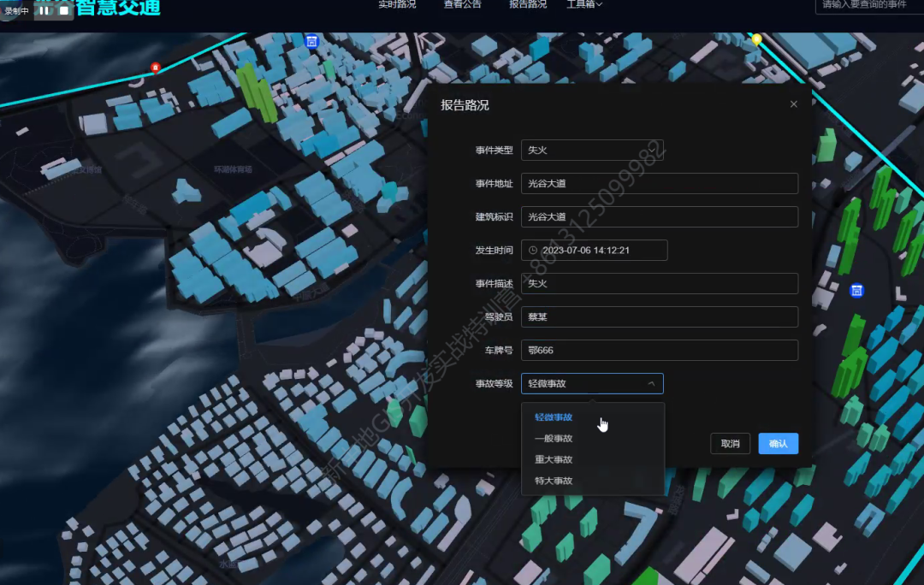The height and width of the screenshot is (585, 924).
Task: Open 实时路况 menu item
Action: point(397,5)
